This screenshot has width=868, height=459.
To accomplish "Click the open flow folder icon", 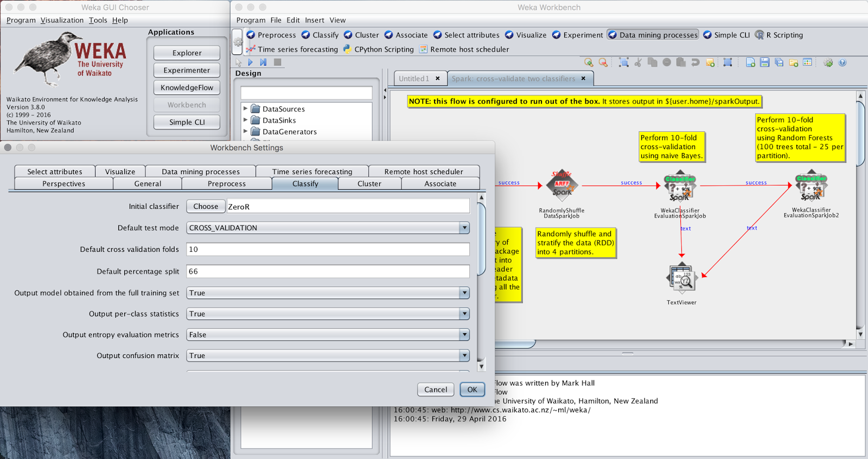I will pyautogui.click(x=793, y=62).
